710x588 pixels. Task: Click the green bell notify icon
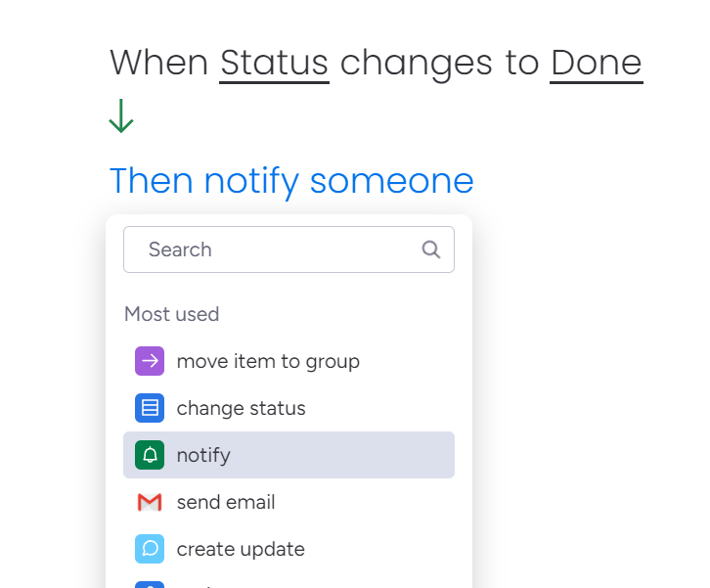tap(150, 455)
